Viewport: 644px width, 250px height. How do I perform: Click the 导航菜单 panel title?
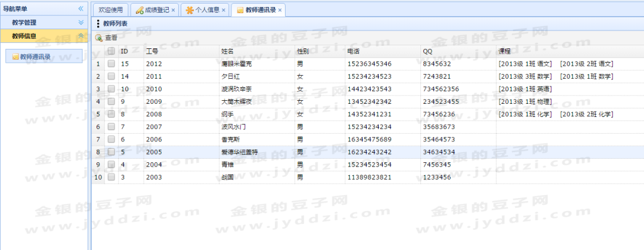click(15, 8)
